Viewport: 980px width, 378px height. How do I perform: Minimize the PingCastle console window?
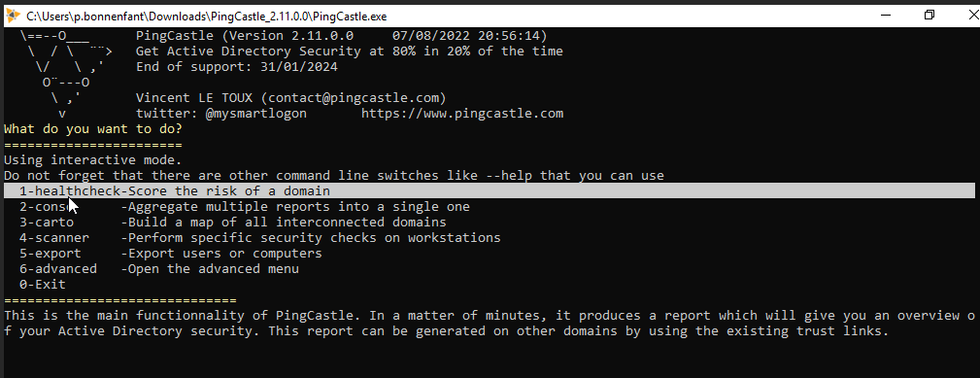pos(886,15)
